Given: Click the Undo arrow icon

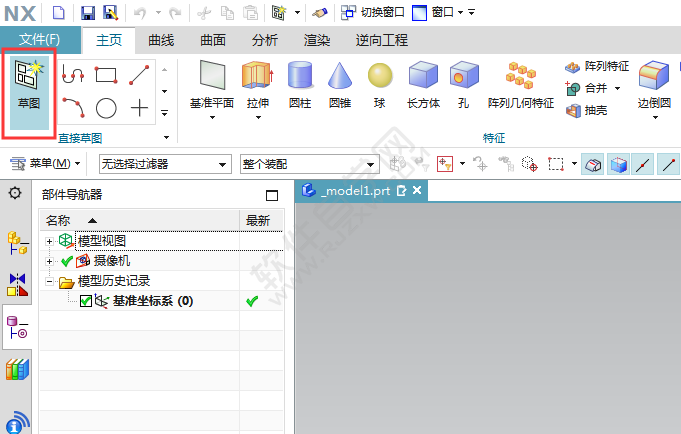Looking at the screenshot, I should point(140,13).
